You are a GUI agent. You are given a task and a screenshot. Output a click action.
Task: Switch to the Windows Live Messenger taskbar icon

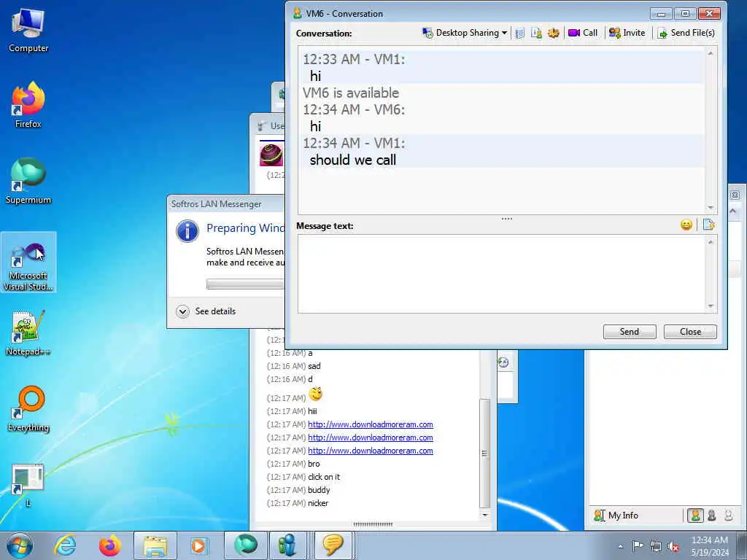287,545
